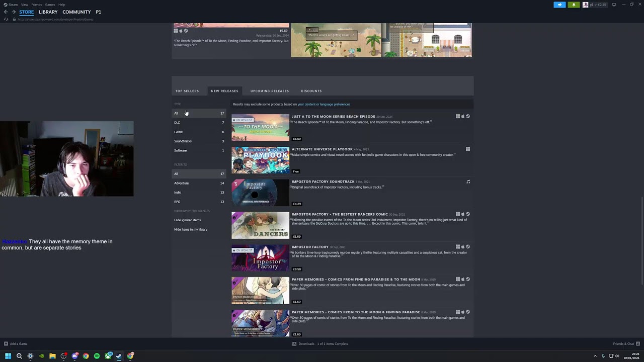Filter type by Soundtracks
Screen dimensions: 644x362
[199, 141]
